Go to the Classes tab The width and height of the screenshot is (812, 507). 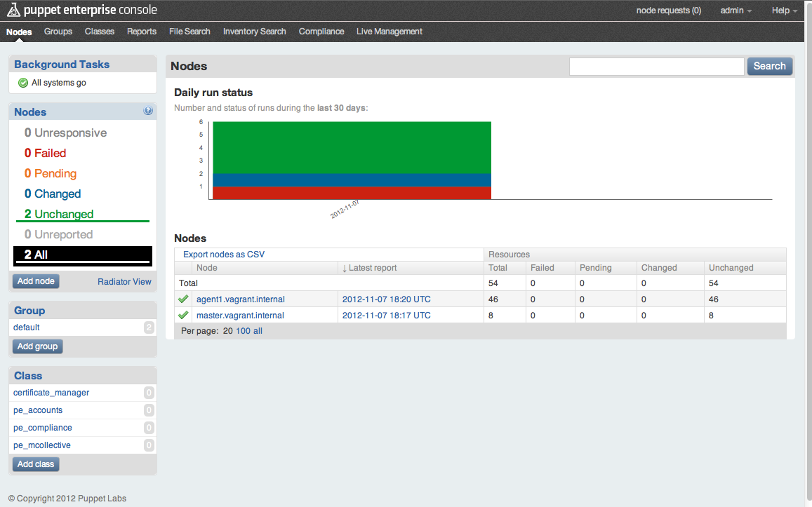[x=100, y=32]
